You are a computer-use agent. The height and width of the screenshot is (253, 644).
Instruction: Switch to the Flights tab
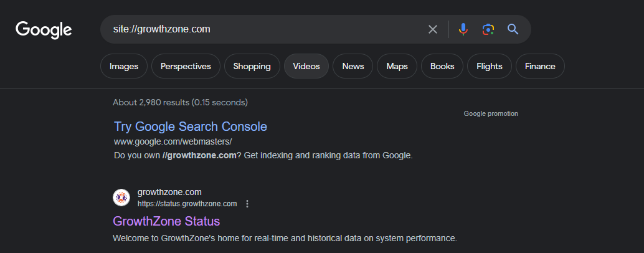coord(489,66)
